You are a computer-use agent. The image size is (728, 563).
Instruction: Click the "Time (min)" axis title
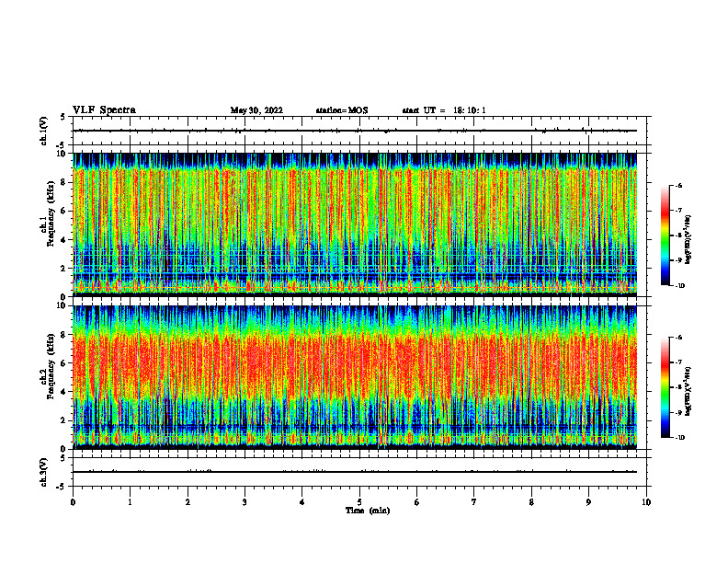[x=368, y=511]
